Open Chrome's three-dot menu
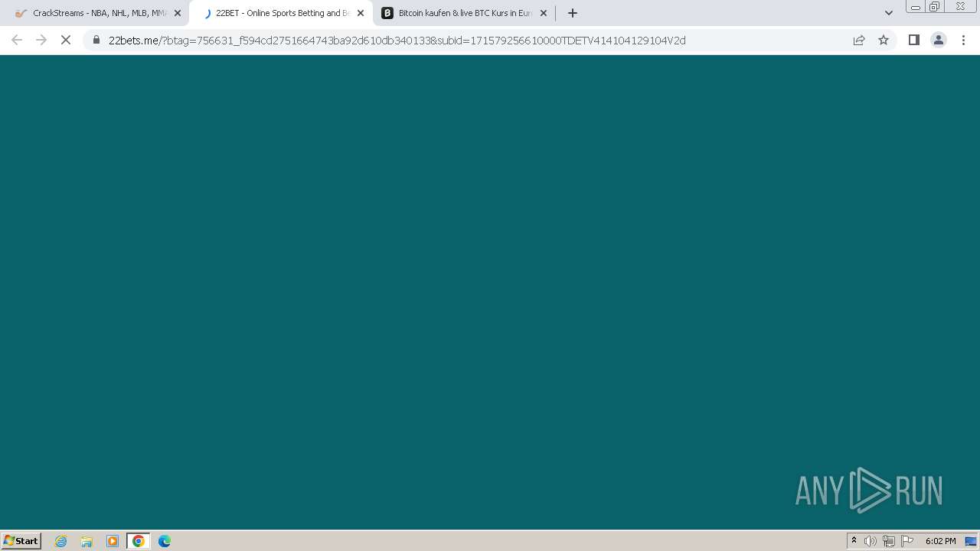 963,40
